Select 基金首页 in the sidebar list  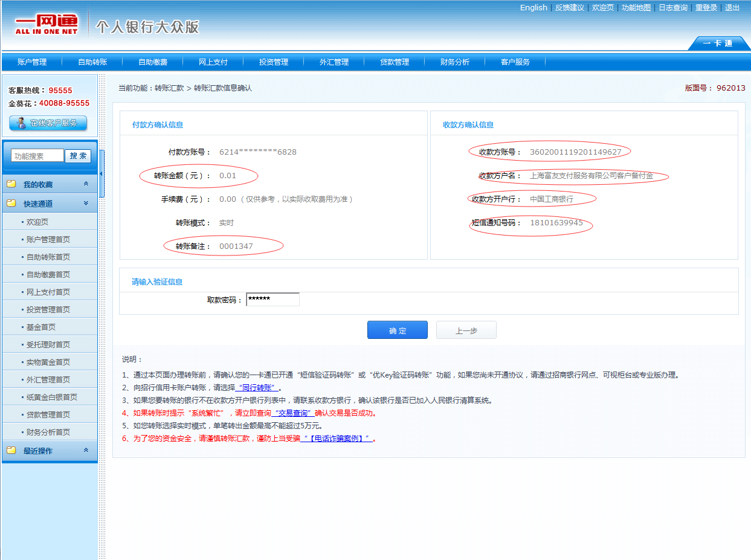coord(41,327)
